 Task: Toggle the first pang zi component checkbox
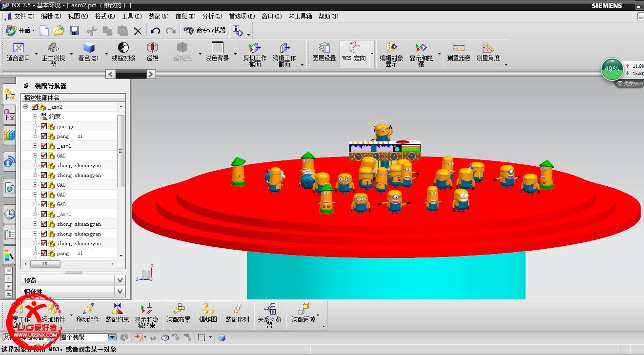click(x=44, y=136)
